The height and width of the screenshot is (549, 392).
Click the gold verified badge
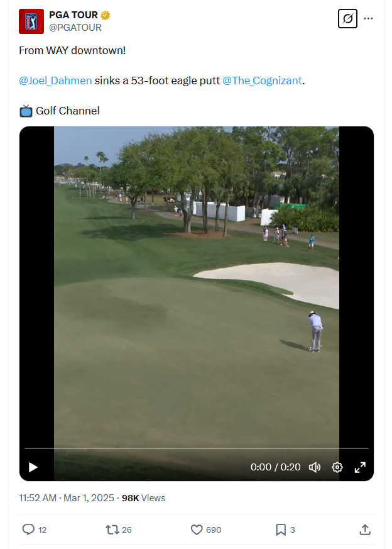106,15
